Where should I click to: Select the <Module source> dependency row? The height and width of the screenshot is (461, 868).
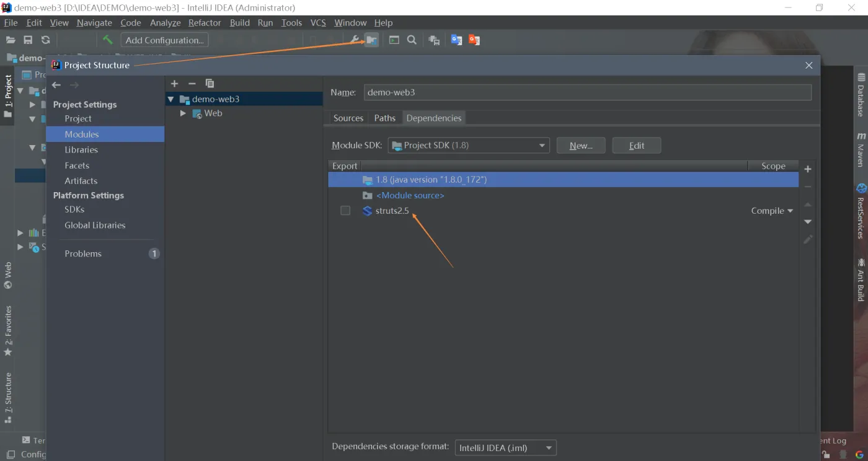(x=563, y=195)
